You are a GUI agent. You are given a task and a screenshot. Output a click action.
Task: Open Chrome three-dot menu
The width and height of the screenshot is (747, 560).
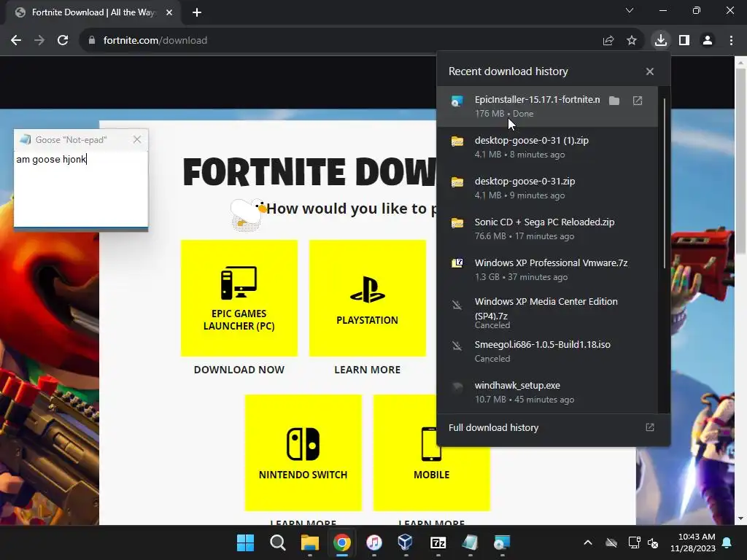point(731,41)
